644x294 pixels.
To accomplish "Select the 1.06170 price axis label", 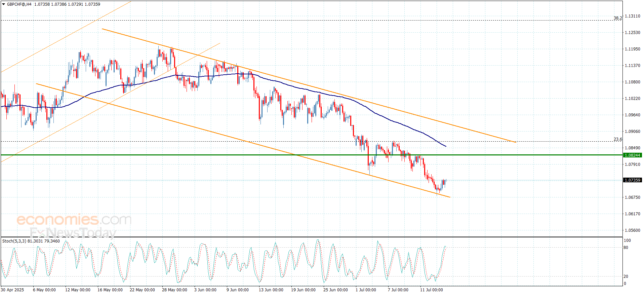I will click(632, 214).
